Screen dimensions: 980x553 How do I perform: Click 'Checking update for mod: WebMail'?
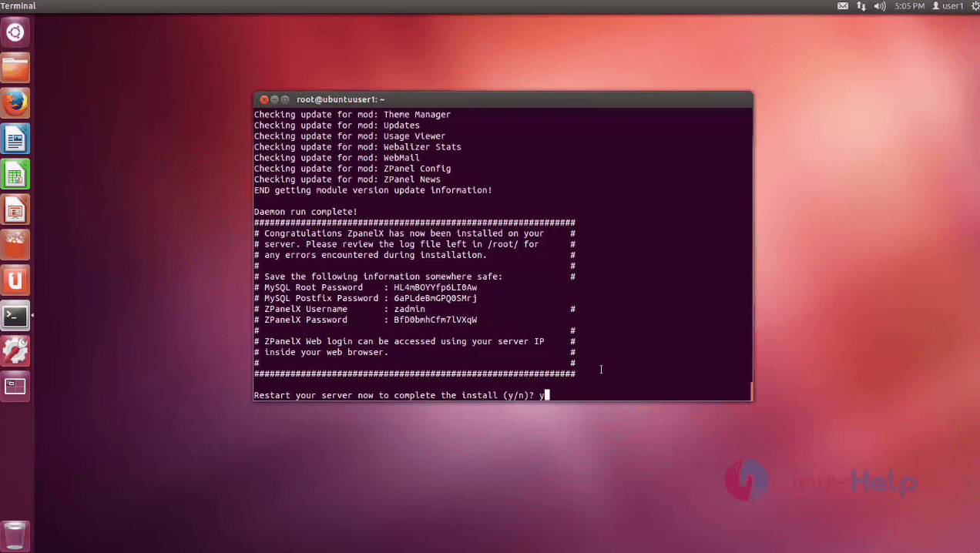[x=337, y=158]
